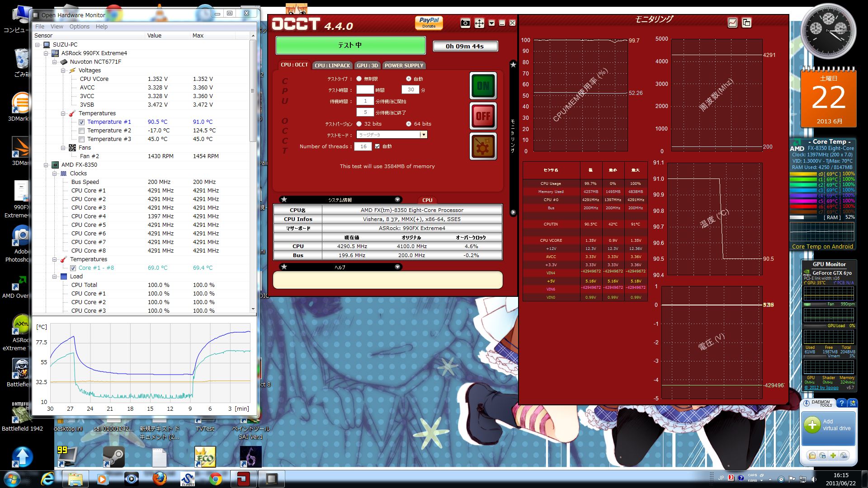Viewport: 868px width, 488px height.
Task: Click the PayPal Donate button
Action: point(429,23)
